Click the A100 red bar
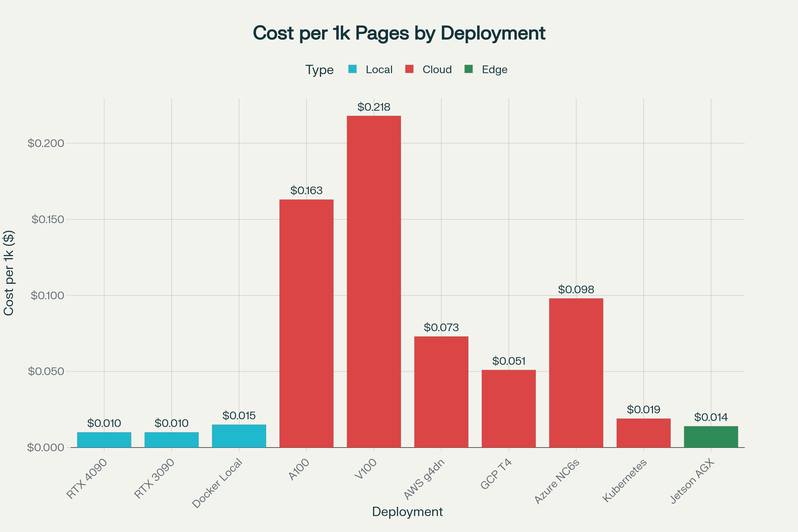798x532 pixels. pos(306,323)
